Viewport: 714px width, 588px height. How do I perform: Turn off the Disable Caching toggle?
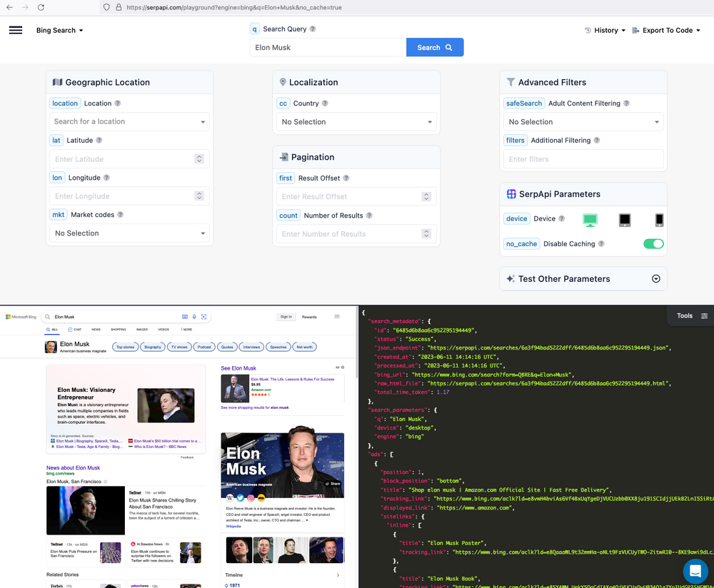[x=653, y=243]
